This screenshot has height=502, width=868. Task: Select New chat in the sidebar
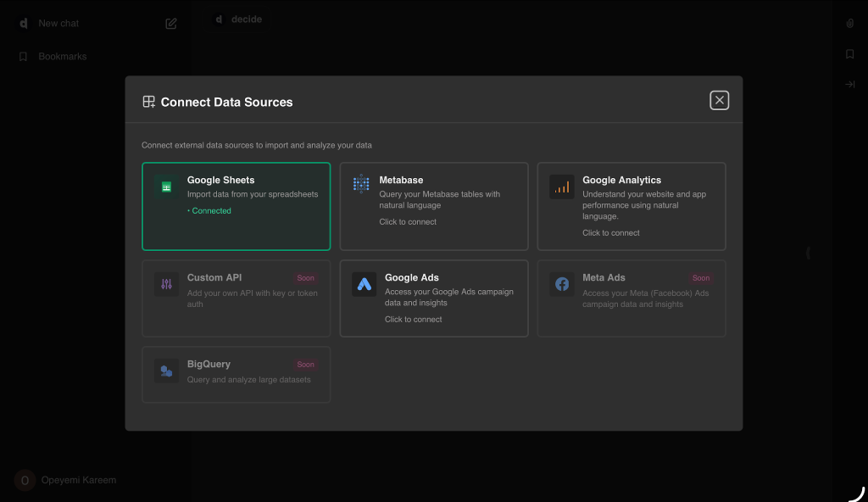pyautogui.click(x=58, y=24)
